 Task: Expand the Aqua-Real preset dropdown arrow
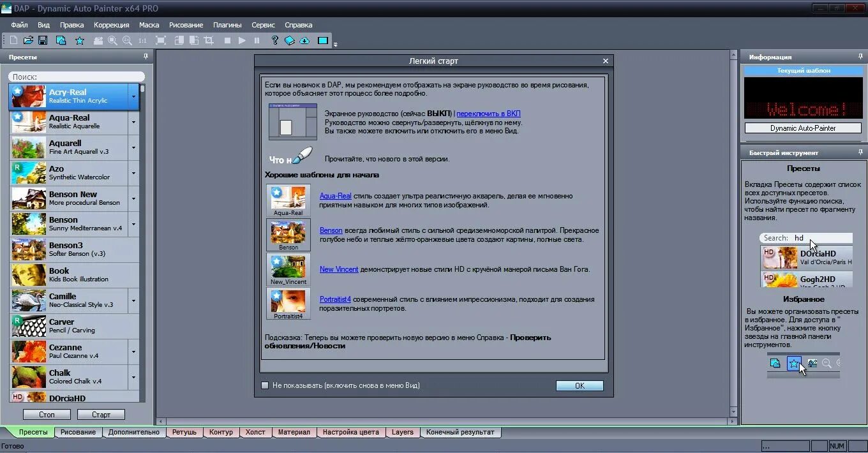coord(133,122)
